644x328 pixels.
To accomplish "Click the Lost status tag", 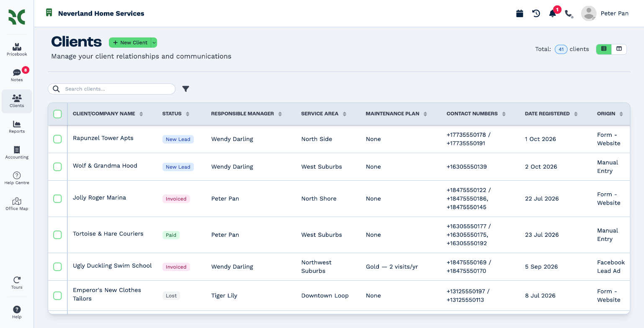I will pyautogui.click(x=171, y=296).
